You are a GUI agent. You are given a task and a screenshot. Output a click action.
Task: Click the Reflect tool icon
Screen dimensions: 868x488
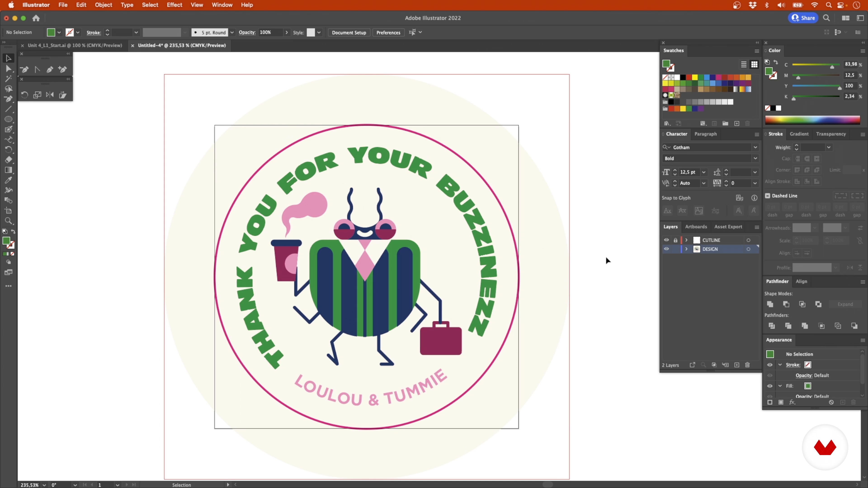50,95
